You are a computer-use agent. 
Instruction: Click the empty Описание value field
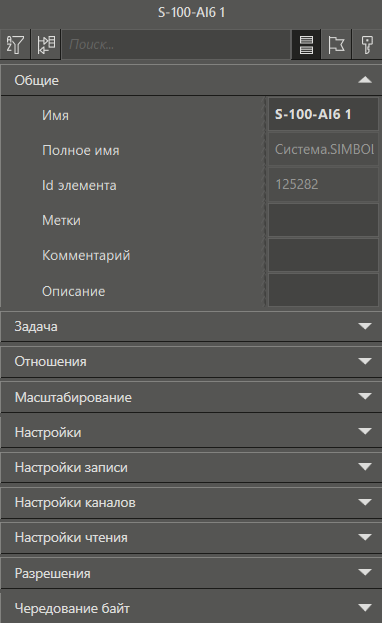tap(323, 290)
